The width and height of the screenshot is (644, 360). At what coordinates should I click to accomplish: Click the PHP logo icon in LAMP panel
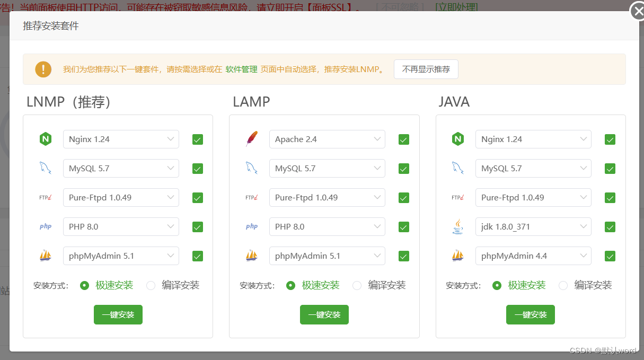(252, 226)
